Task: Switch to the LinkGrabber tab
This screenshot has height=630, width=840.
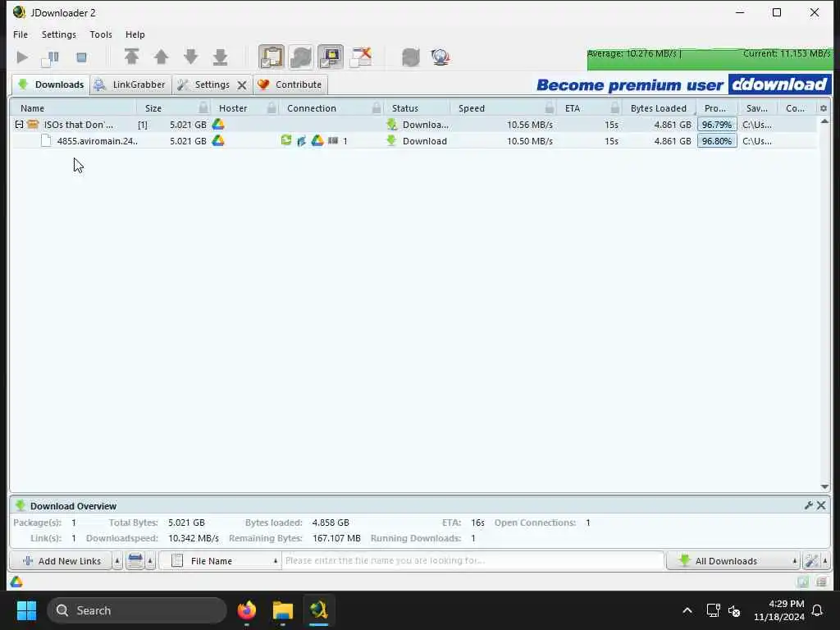Action: (x=130, y=84)
